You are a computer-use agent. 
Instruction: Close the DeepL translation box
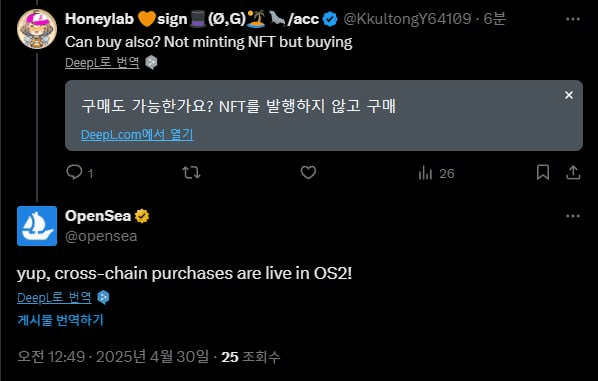pos(569,95)
